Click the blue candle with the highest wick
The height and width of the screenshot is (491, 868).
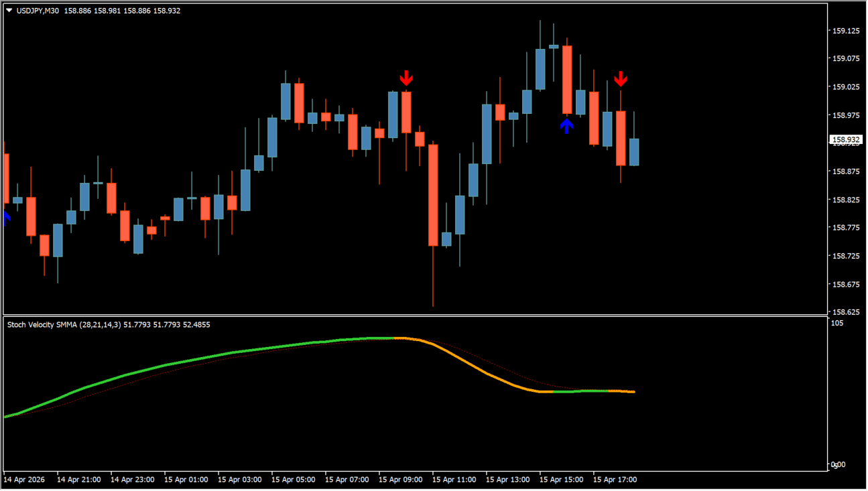(x=540, y=68)
